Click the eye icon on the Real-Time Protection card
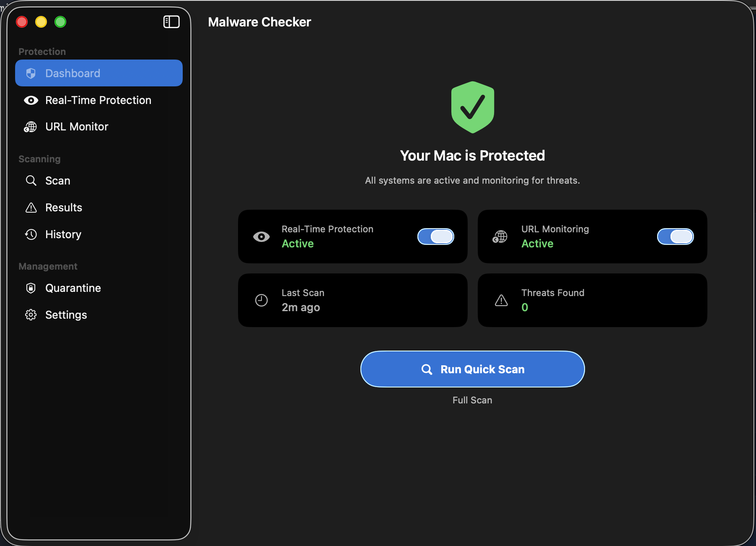This screenshot has width=756, height=546. coord(261,237)
